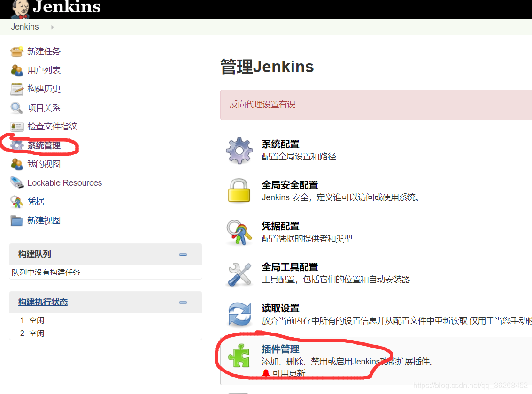Click the 配置凭据的提供者和类型 description
532x394 pixels.
(x=307, y=239)
